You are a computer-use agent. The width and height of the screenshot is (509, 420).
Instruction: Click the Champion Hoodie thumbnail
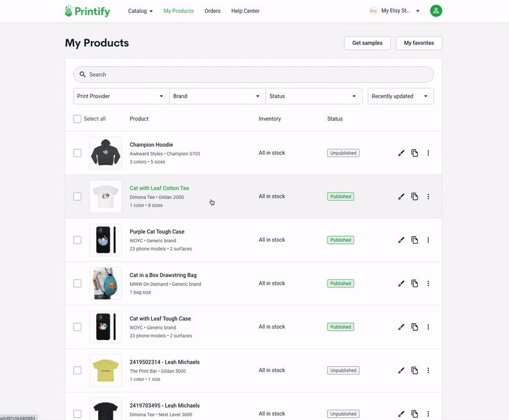click(x=106, y=153)
